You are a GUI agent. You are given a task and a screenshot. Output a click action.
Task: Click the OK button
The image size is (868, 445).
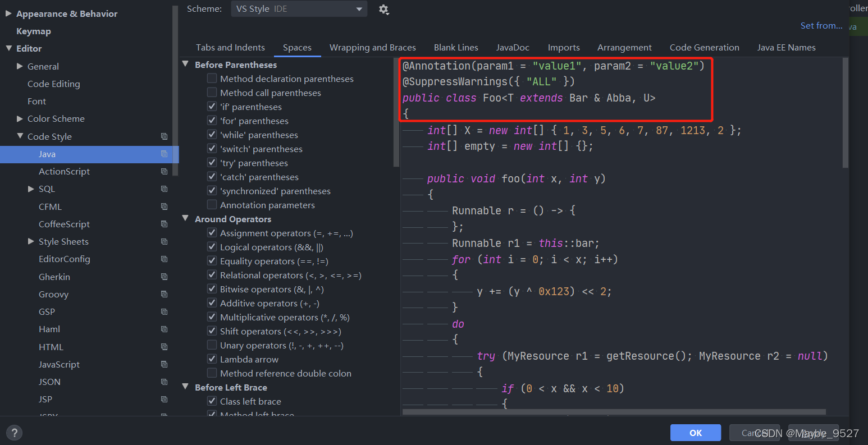[696, 433]
